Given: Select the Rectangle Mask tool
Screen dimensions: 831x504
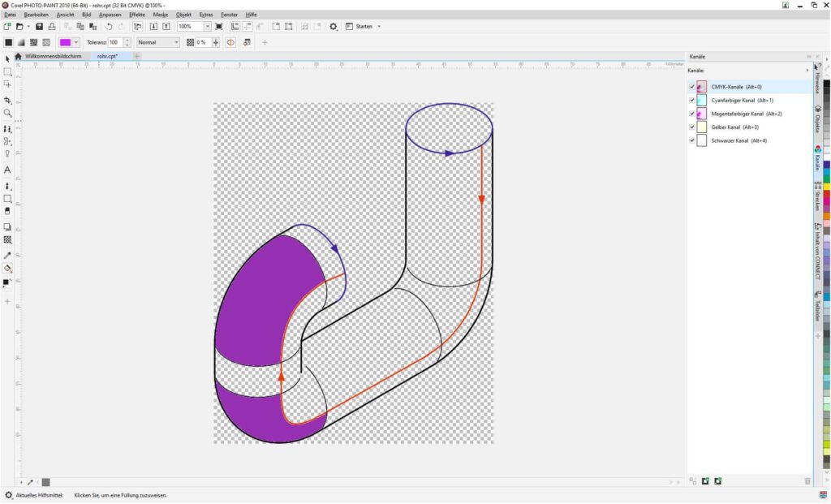Looking at the screenshot, I should (x=7, y=71).
